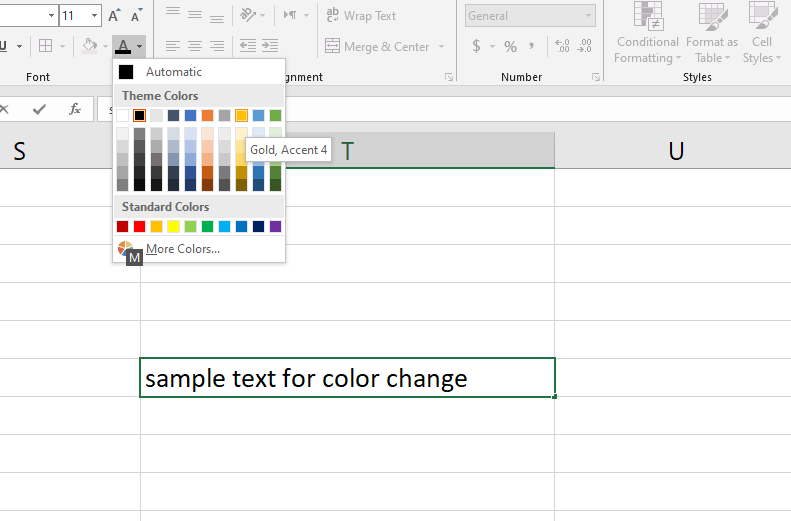Click the Insert Function fx icon

pos(75,109)
